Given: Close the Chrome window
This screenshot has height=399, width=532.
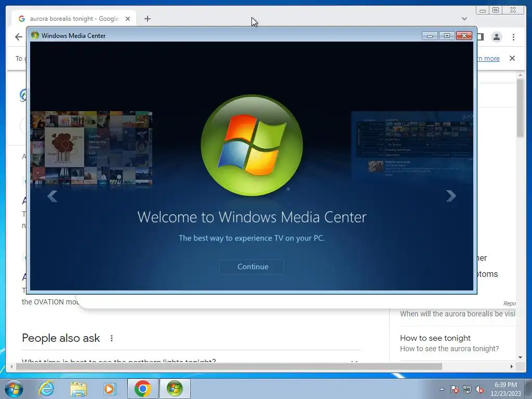Looking at the screenshot, I should pyautogui.click(x=513, y=10).
